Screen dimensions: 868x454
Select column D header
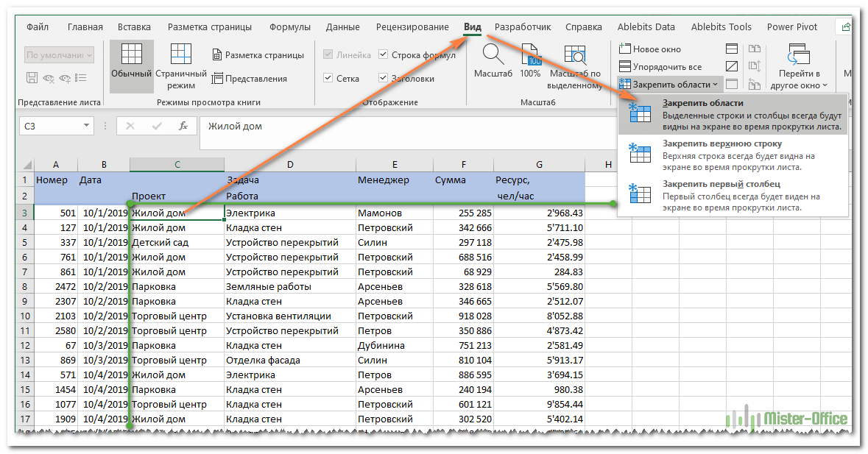[x=290, y=164]
